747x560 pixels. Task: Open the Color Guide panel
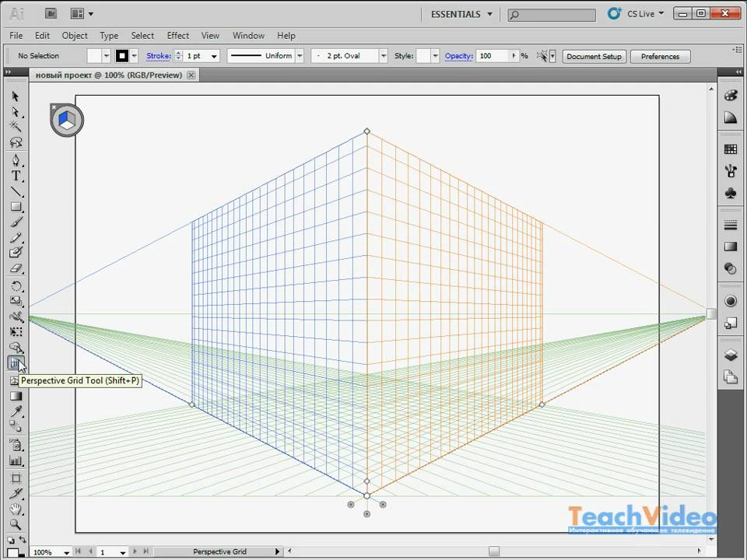pos(731,117)
